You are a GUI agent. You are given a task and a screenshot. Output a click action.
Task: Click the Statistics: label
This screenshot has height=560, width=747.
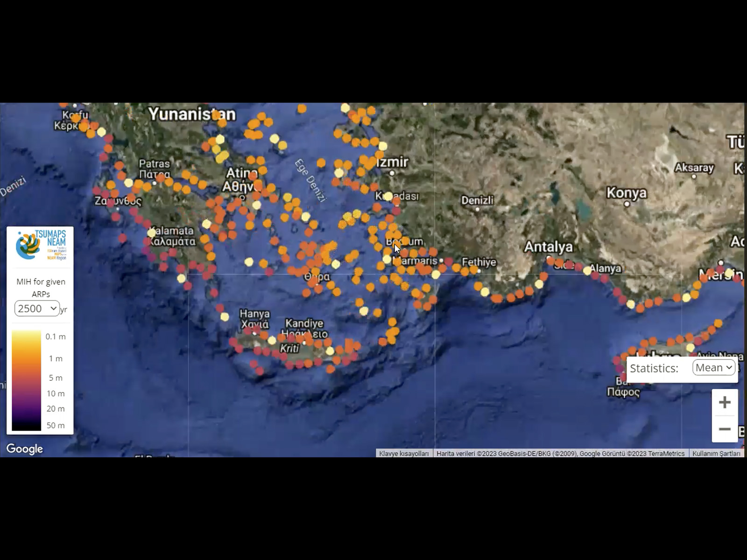(x=654, y=368)
